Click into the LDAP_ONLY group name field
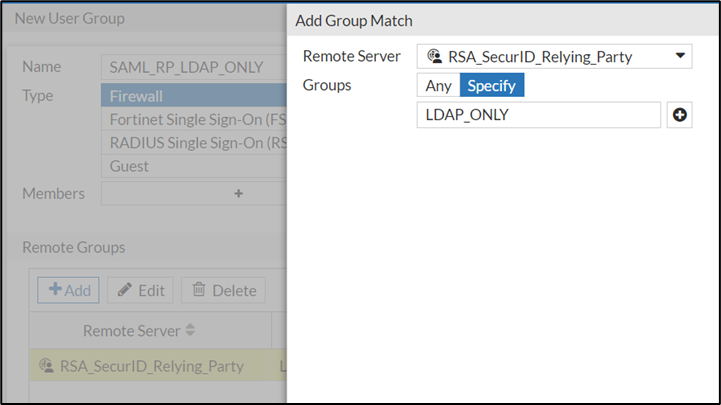The image size is (721, 405). 538,116
